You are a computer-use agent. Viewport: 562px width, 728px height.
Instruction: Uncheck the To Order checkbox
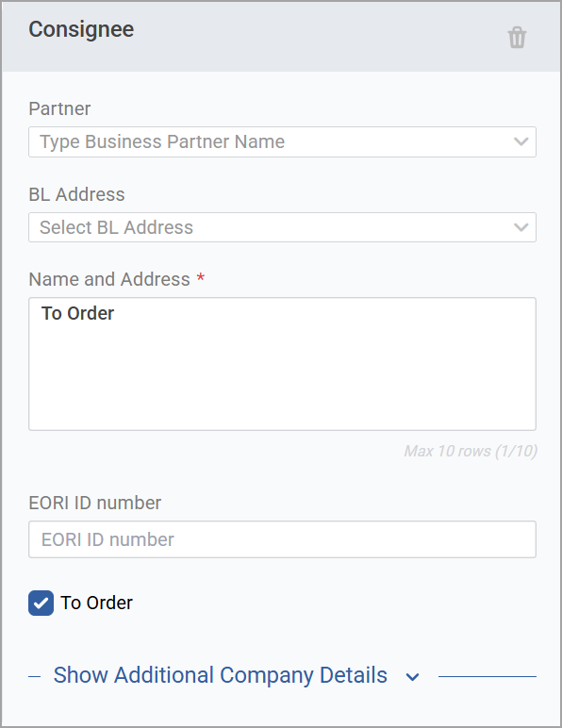point(41,604)
